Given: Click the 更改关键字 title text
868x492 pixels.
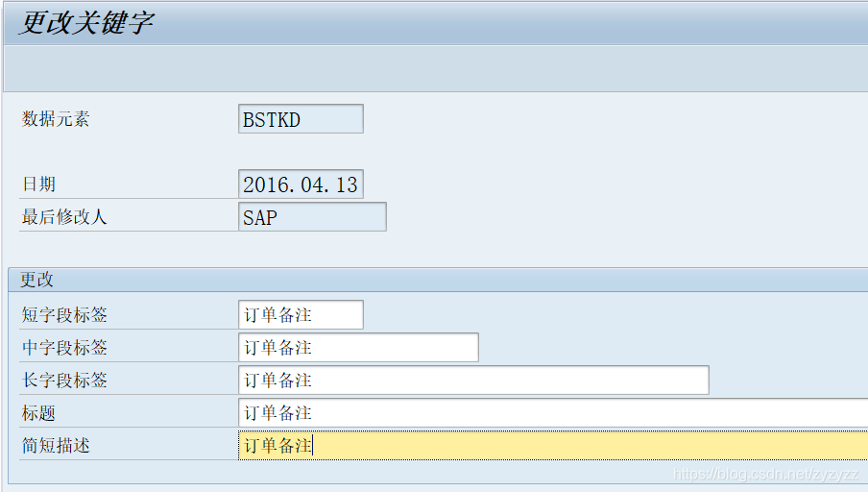Looking at the screenshot, I should (x=86, y=23).
